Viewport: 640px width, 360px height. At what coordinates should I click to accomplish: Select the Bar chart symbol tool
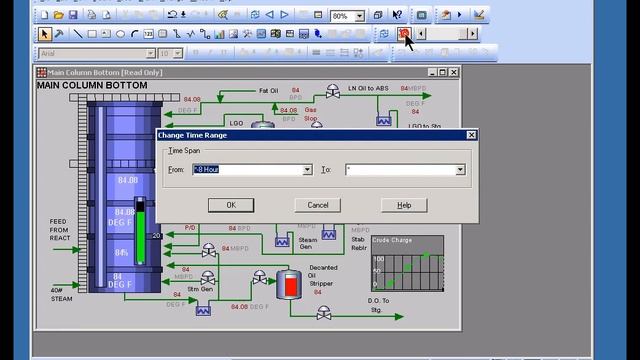219,34
